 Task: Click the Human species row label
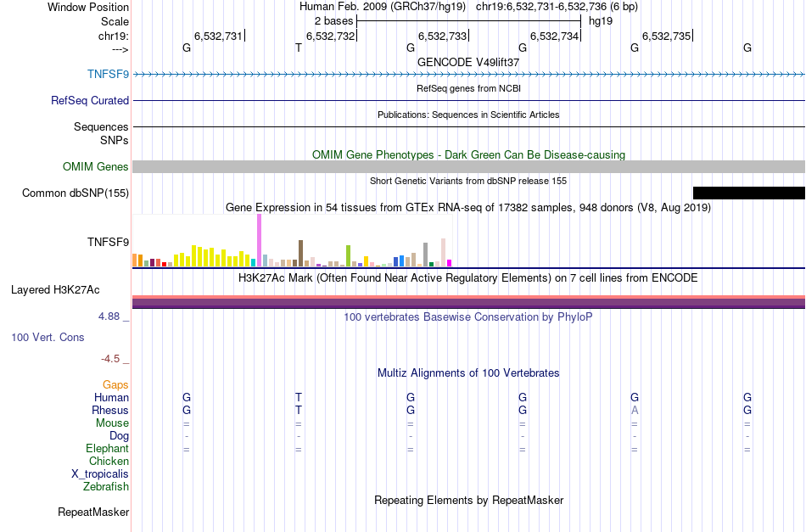coord(111,397)
